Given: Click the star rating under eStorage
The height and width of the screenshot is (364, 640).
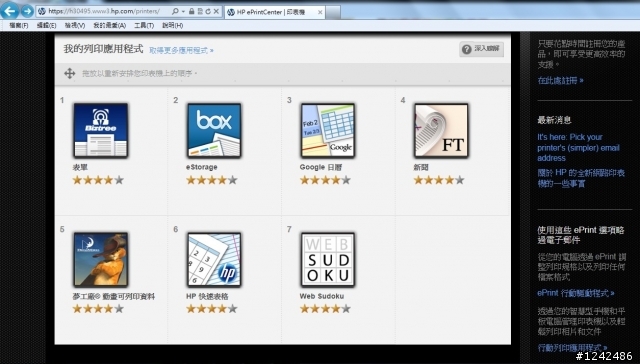Looking at the screenshot, I should pyautogui.click(x=211, y=180).
